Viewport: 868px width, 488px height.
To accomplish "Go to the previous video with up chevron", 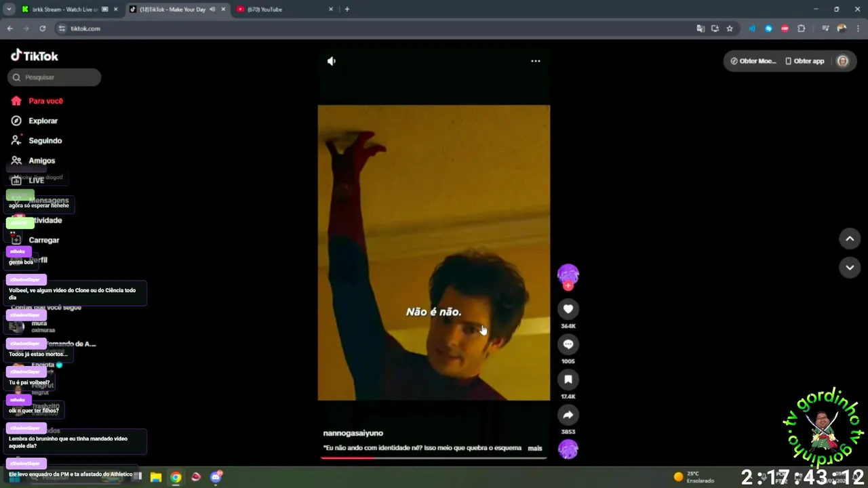I will point(850,239).
